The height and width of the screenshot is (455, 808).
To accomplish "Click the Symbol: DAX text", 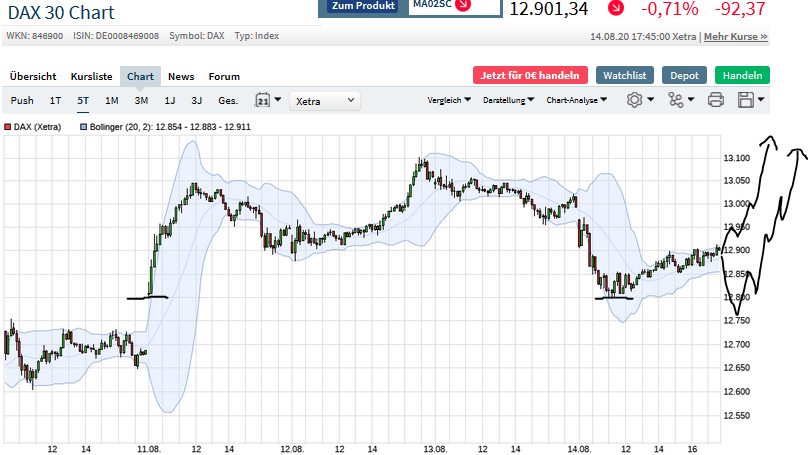I will click(x=197, y=36).
